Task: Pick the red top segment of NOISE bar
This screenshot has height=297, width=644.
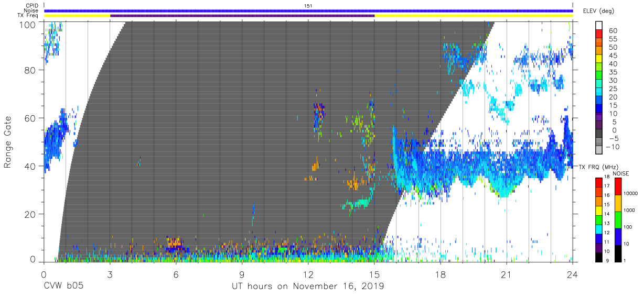Action: click(617, 186)
